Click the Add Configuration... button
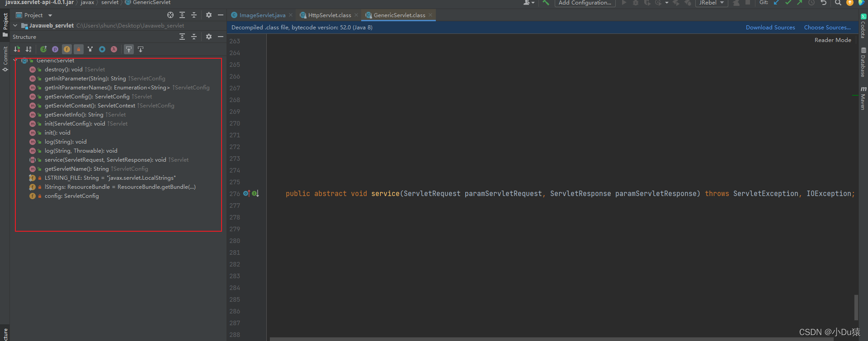 tap(585, 3)
